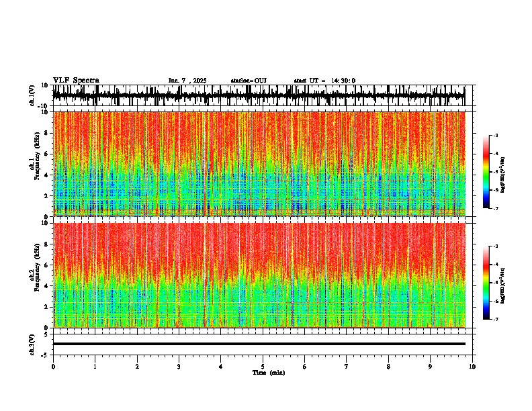
Task: Click the "2" kHz tick on ch.1 frequency axis
Action: pyautogui.click(x=47, y=196)
